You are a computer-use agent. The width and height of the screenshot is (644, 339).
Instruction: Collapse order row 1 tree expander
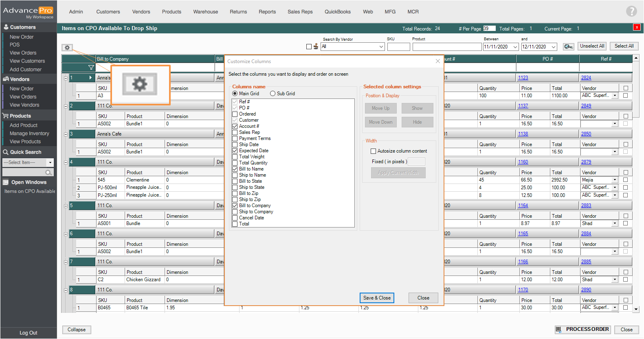(x=66, y=78)
